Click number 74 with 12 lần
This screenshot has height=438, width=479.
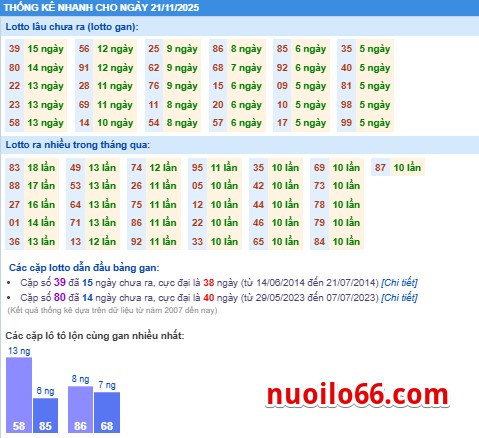click(x=136, y=167)
